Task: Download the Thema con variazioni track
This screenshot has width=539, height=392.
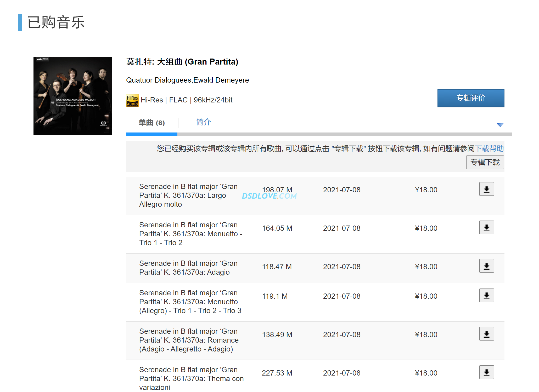Action: pyautogui.click(x=486, y=372)
